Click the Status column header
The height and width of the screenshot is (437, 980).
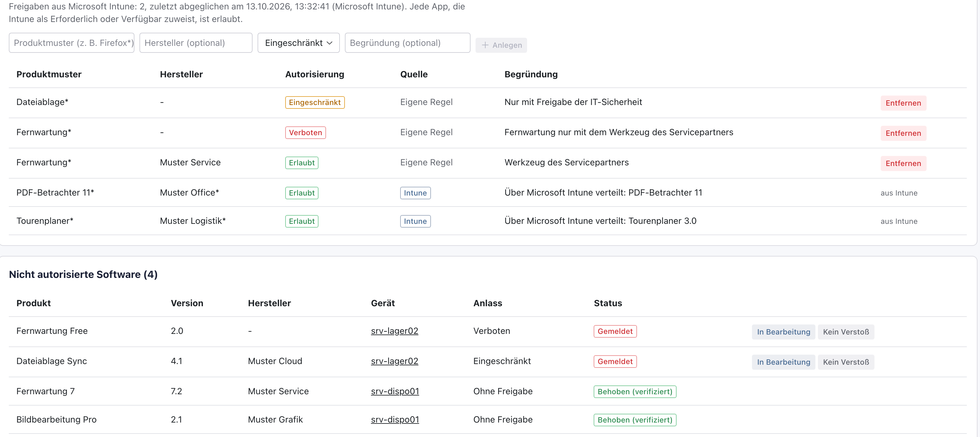(x=607, y=303)
